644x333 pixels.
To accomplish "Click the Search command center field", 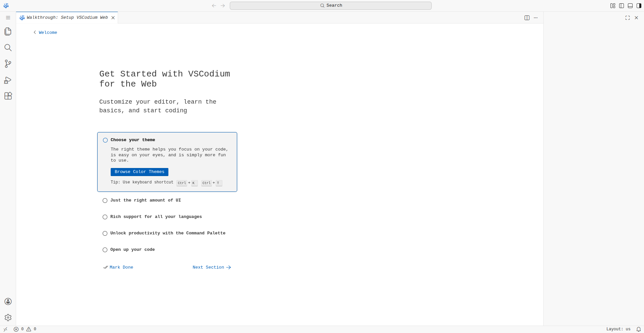I will pyautogui.click(x=330, y=6).
